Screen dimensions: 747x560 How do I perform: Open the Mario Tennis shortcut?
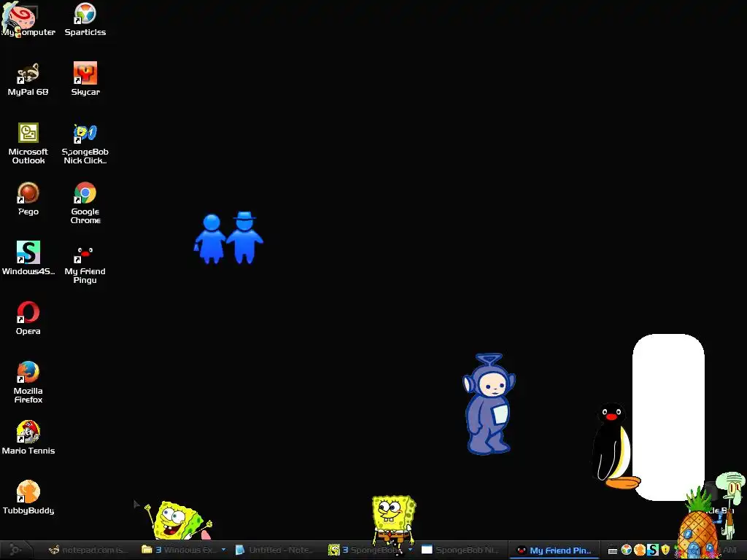pyautogui.click(x=28, y=438)
